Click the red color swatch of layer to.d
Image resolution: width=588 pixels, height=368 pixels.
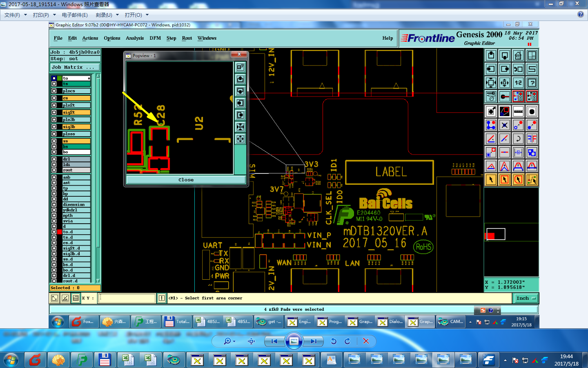click(x=60, y=232)
